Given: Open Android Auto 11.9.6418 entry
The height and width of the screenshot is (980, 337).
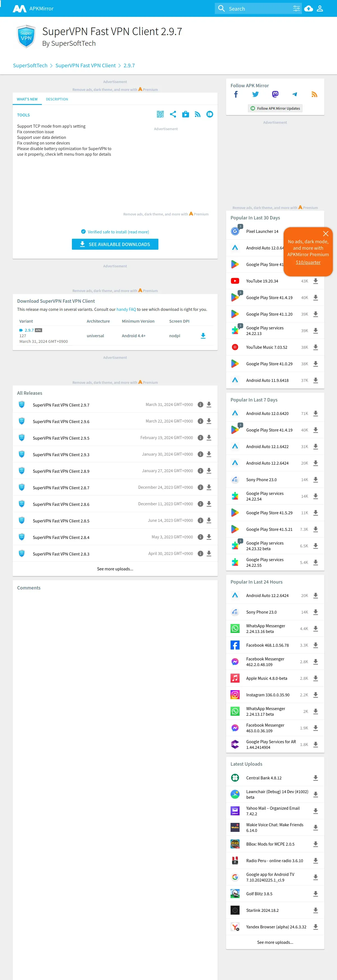Looking at the screenshot, I should [267, 380].
